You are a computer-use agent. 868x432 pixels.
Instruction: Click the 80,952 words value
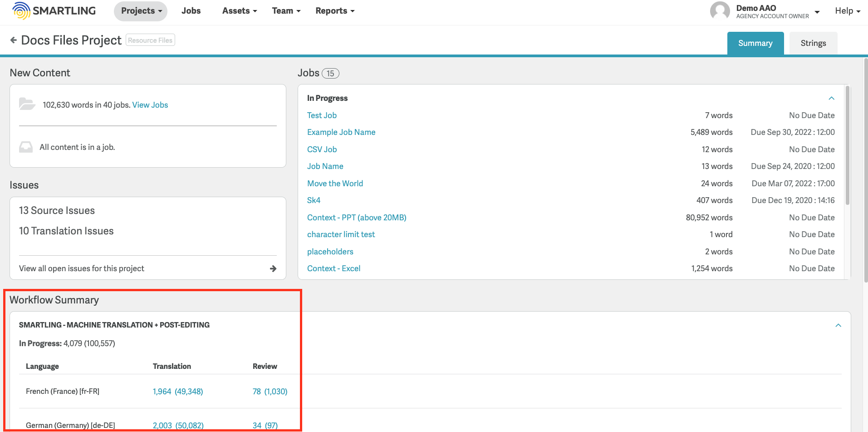tap(709, 218)
